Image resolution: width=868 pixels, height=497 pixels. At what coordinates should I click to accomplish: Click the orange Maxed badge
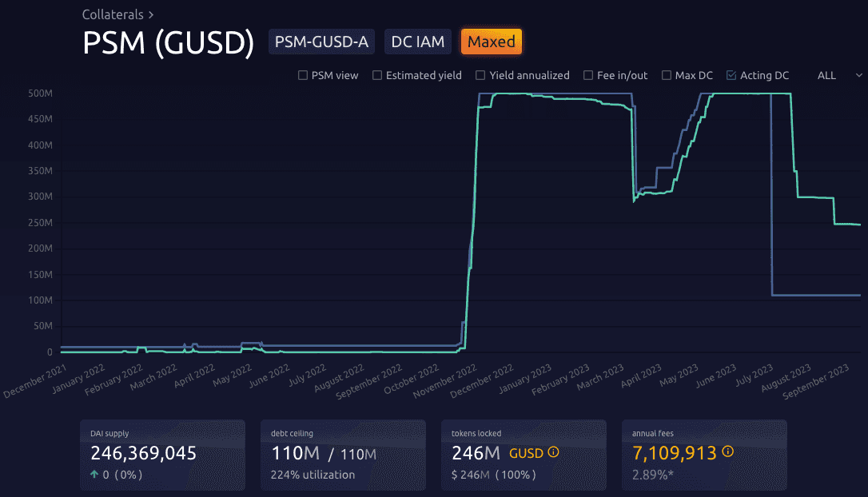(x=491, y=42)
